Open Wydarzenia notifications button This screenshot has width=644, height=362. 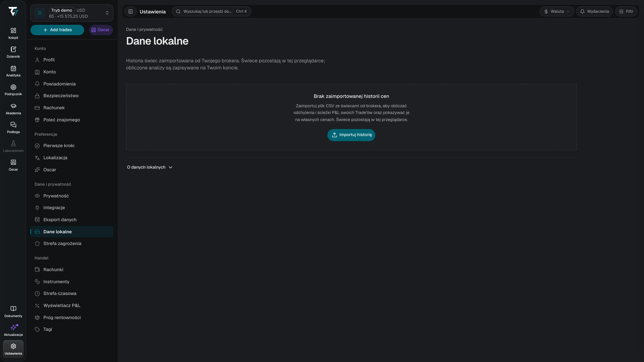point(594,11)
